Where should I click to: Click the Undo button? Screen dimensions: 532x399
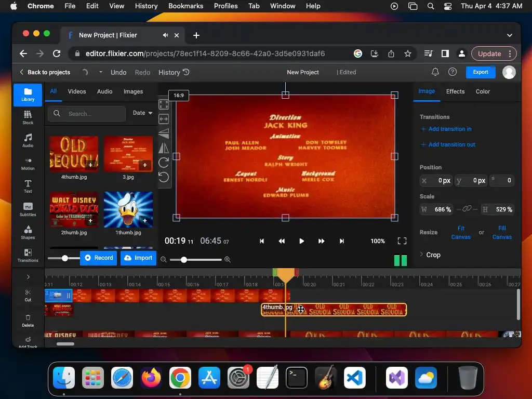pos(118,72)
